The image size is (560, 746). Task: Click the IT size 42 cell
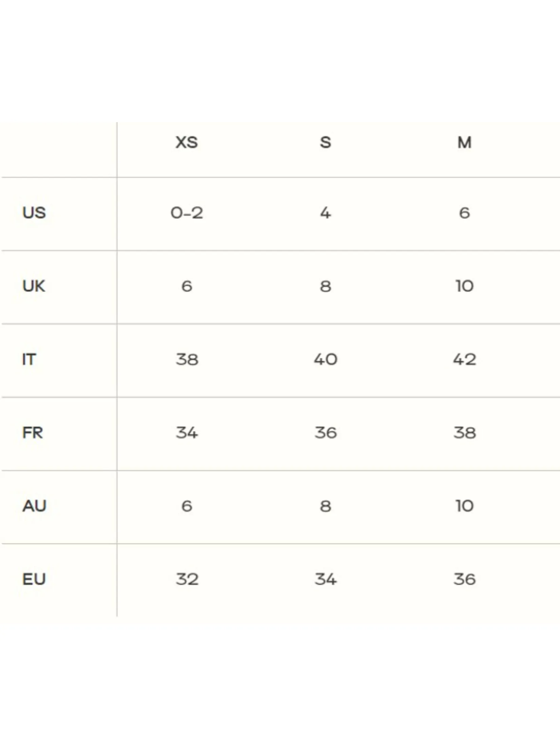[x=464, y=360]
